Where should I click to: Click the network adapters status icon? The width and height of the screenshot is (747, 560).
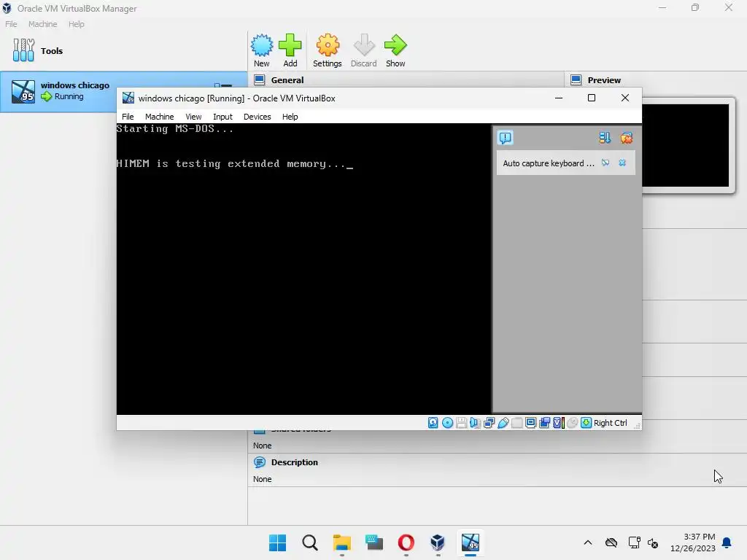click(489, 423)
